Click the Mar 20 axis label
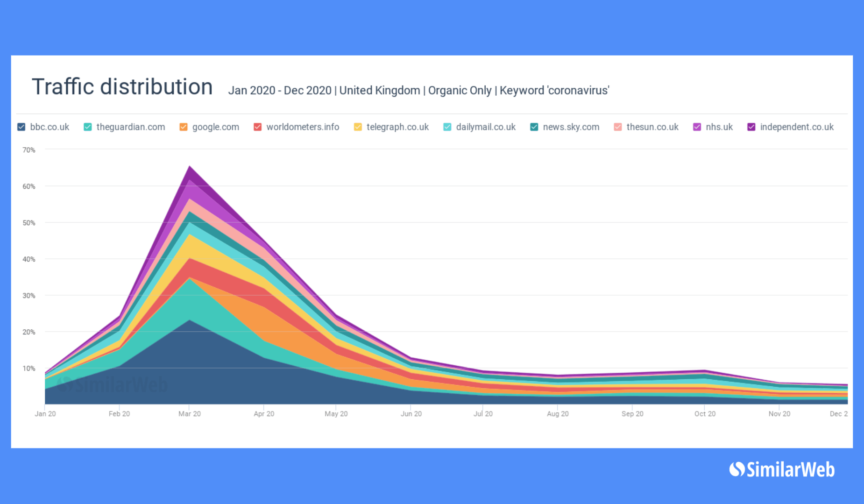Viewport: 864px width, 504px height. (190, 414)
